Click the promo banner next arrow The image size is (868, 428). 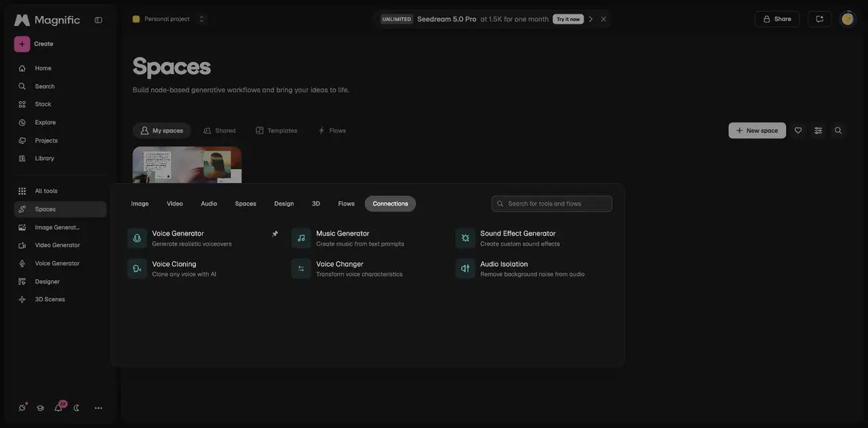(591, 19)
